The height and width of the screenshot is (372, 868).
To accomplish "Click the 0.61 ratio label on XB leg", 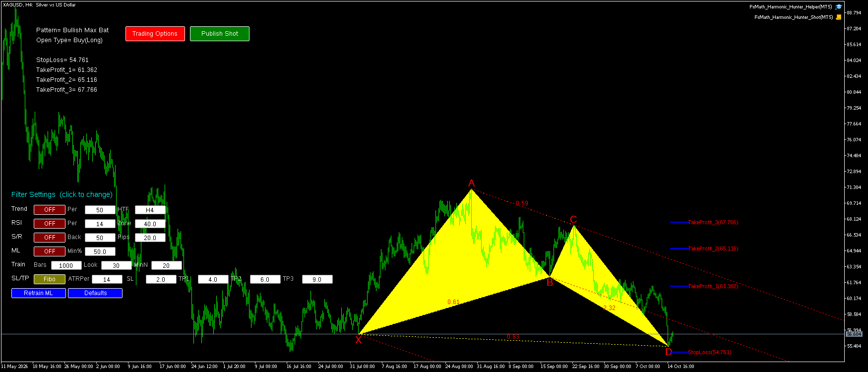I will click(x=453, y=302).
